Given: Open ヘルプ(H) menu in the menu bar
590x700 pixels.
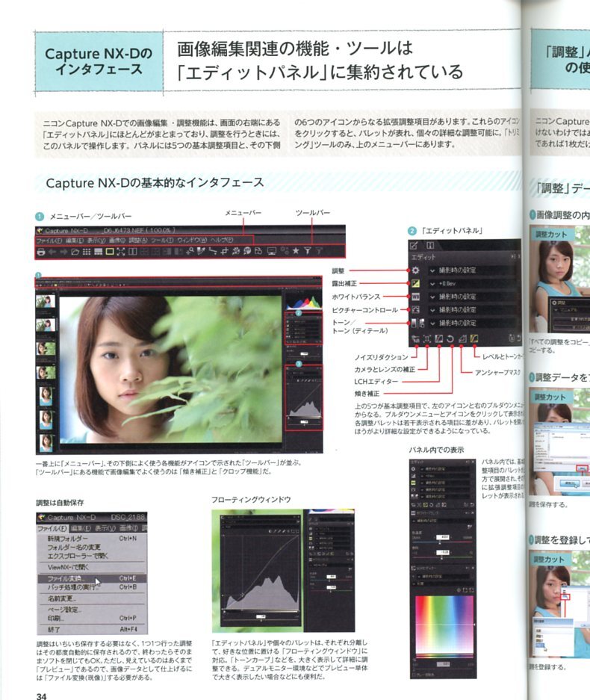Looking at the screenshot, I should 222,240.
